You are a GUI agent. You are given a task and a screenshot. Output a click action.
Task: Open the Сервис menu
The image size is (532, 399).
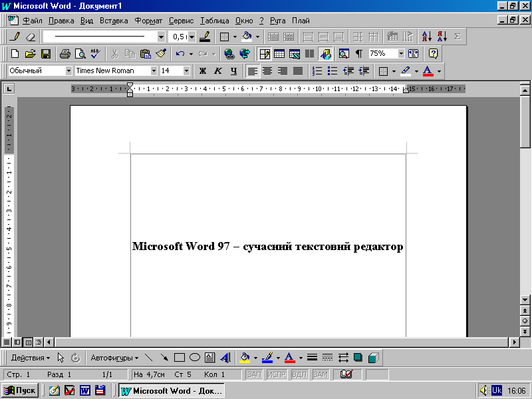[181, 21]
